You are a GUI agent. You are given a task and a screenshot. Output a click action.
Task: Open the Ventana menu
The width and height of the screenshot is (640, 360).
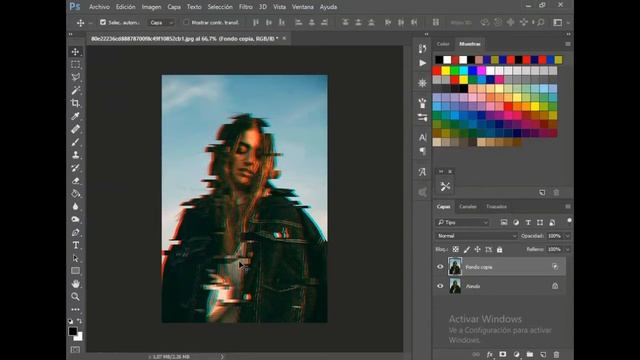302,7
